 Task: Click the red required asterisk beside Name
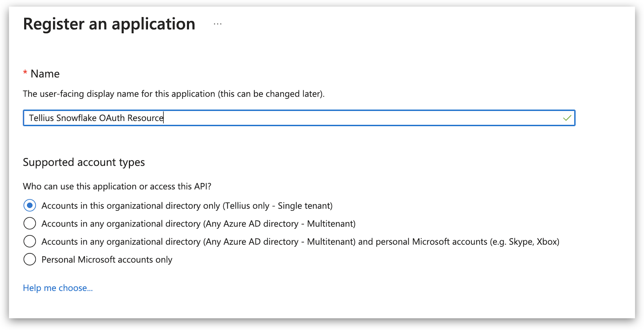(x=25, y=73)
